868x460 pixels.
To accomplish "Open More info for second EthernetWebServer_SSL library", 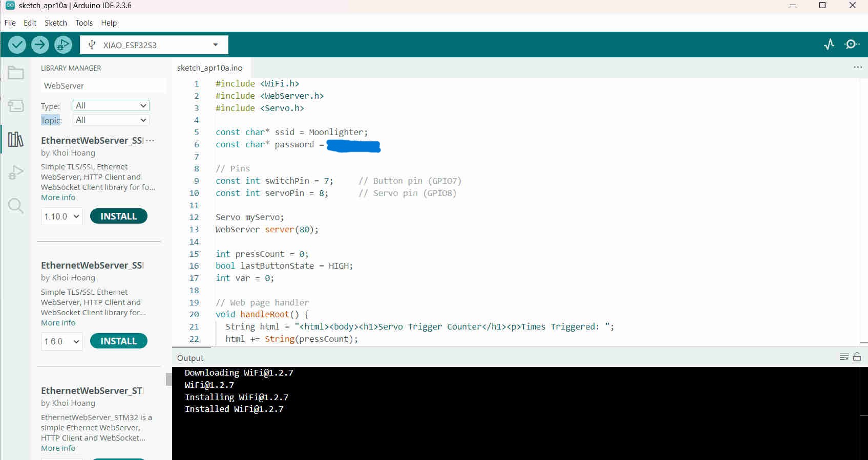I will click(58, 323).
